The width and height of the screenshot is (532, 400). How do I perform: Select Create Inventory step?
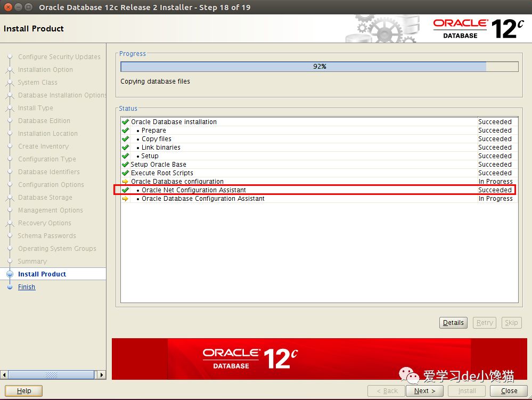tap(43, 146)
